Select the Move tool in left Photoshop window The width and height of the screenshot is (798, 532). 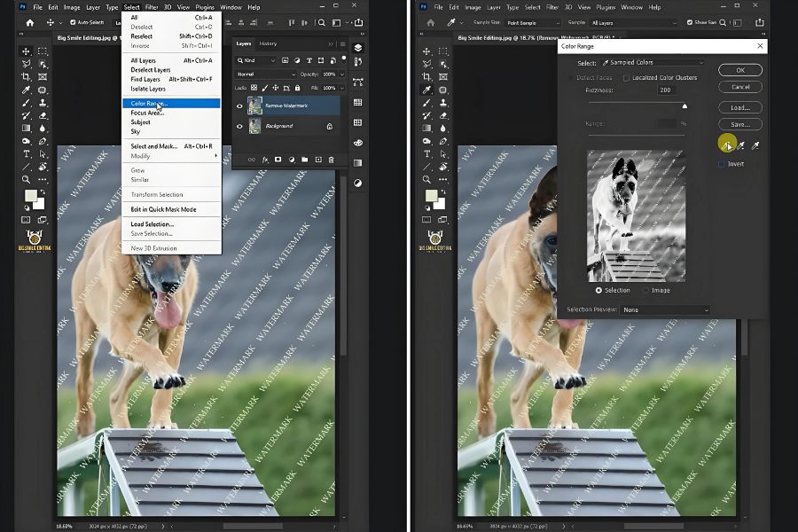(26, 51)
